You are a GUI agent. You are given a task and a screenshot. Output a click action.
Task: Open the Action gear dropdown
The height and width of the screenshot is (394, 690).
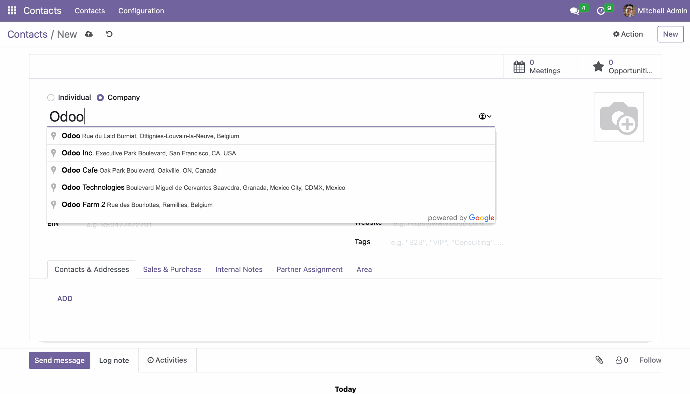click(x=628, y=34)
